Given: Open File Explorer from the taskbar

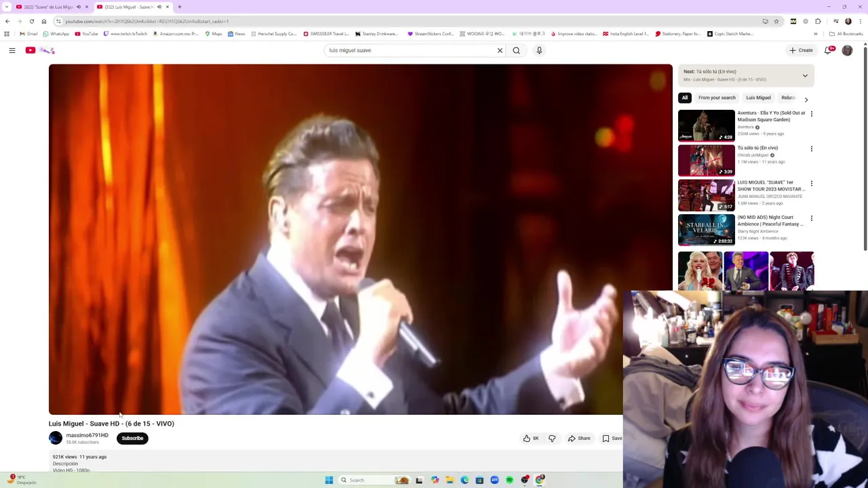Looking at the screenshot, I should [450, 480].
